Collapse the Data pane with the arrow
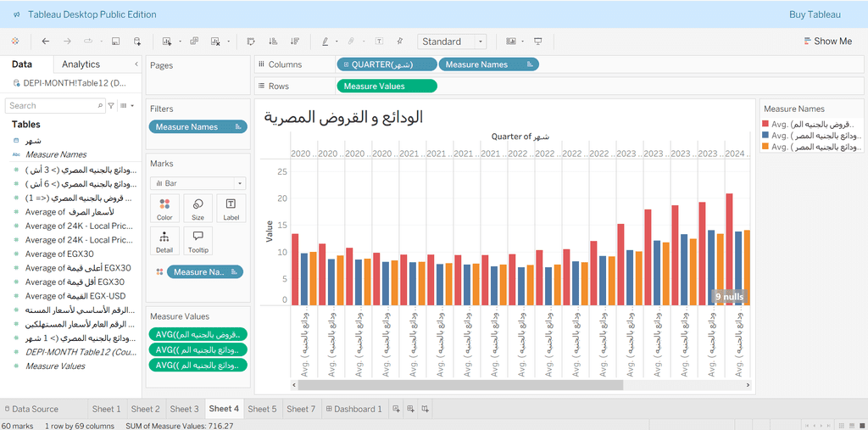Image resolution: width=868 pixels, height=430 pixels. (136, 64)
